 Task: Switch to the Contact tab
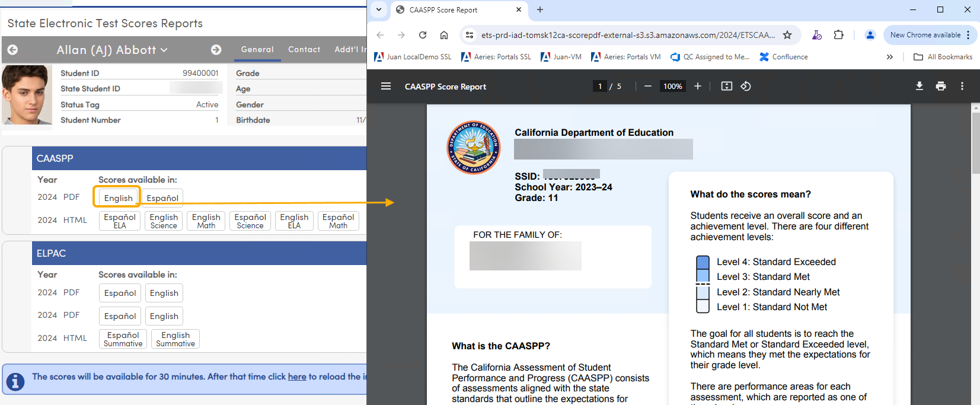pyautogui.click(x=304, y=50)
